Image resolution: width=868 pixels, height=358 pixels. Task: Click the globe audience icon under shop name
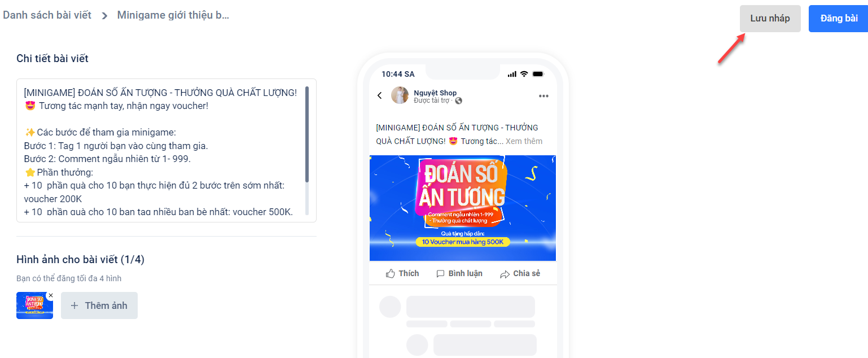pyautogui.click(x=458, y=101)
